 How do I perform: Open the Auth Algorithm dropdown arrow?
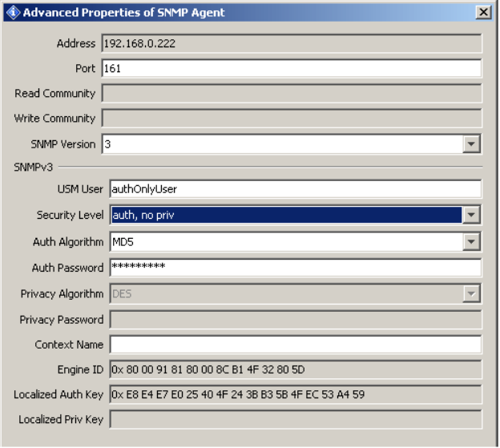coord(472,241)
